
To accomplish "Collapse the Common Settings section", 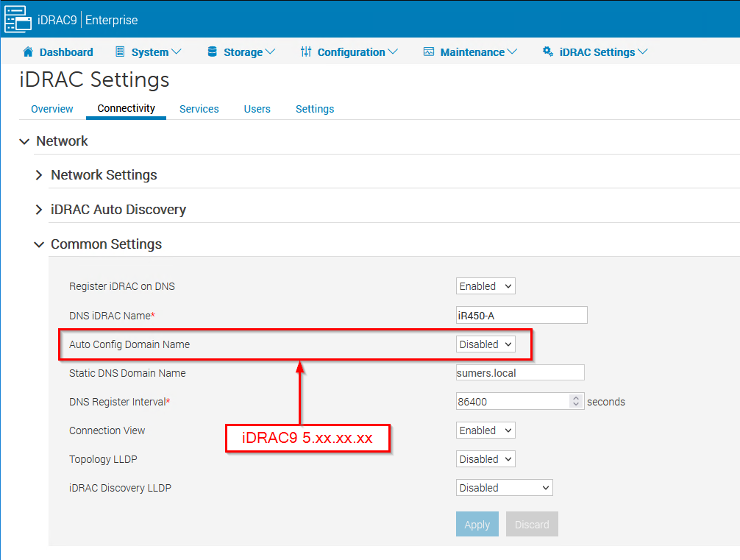I will [x=40, y=244].
